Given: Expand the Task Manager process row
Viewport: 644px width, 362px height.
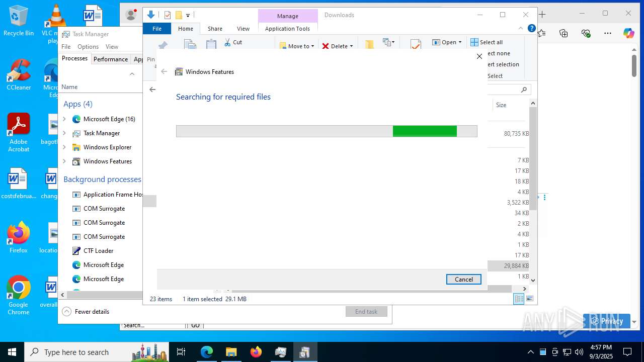Looking at the screenshot, I should click(64, 133).
